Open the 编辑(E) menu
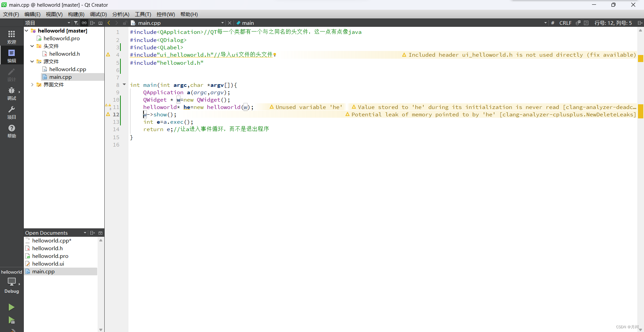Viewport: 644px width, 332px height. coord(33,14)
